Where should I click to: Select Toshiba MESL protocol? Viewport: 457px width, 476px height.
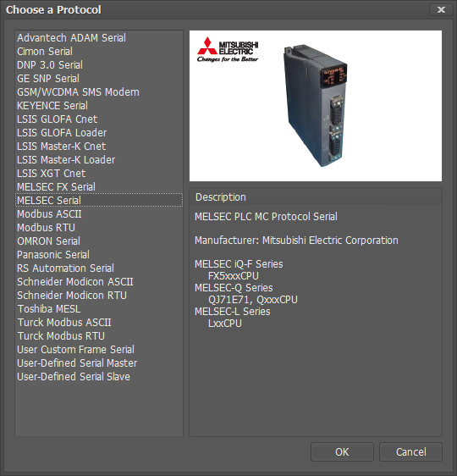(x=99, y=309)
